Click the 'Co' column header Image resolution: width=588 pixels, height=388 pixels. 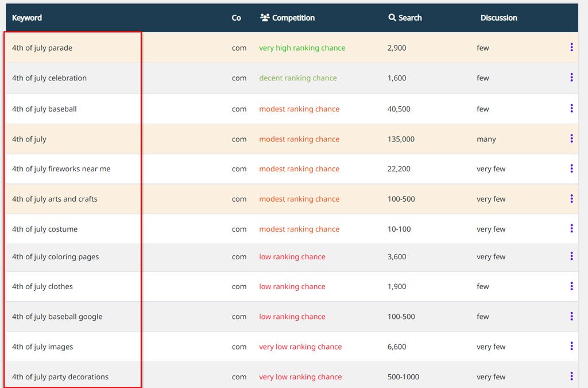coord(236,18)
